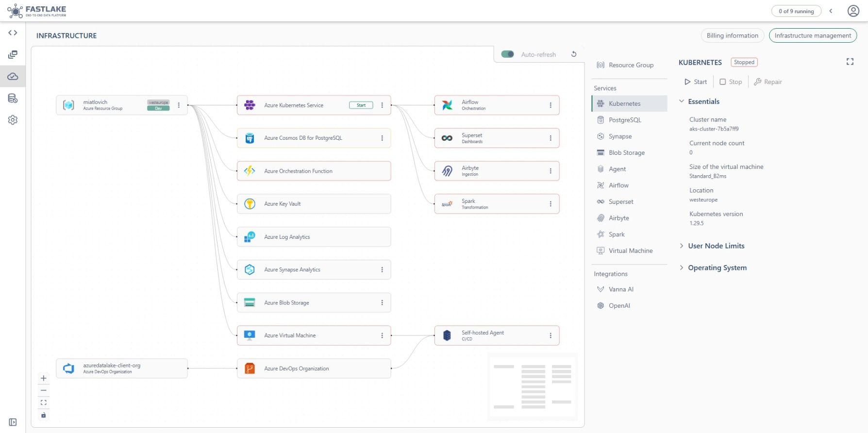Toggle the Auto-refresh switch
Viewport: 868px width, 433px height.
tap(507, 54)
